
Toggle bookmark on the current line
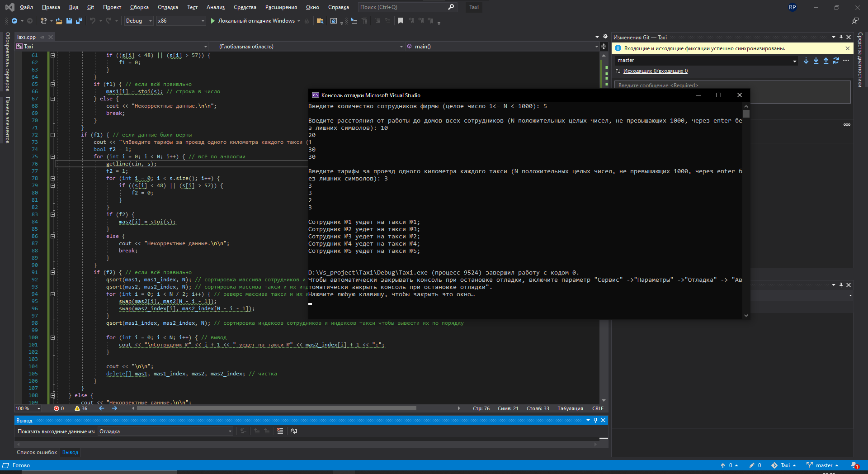click(x=401, y=21)
